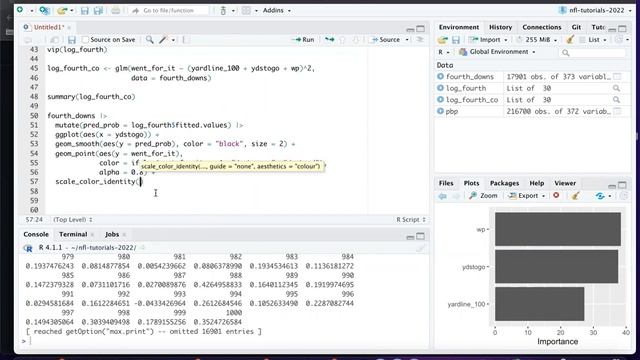
Task: Click the document outline icon
Action: pyautogui.click(x=420, y=40)
